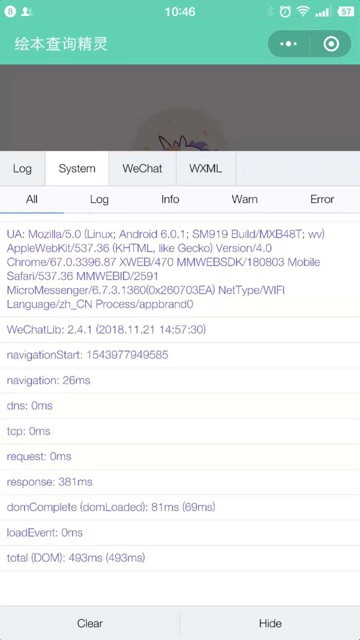Viewport: 360px width, 640px height.
Task: Select the UA: Mozilla/5.0 user agent entry
Action: click(x=180, y=269)
